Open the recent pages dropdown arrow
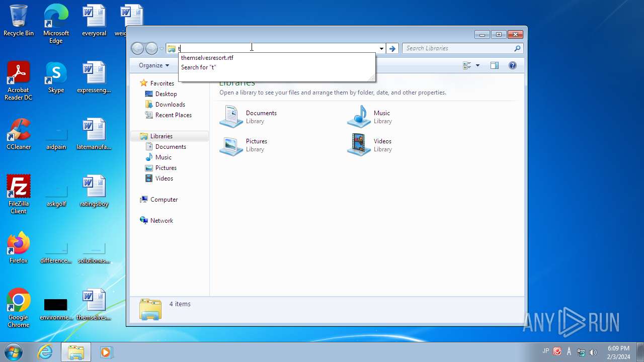 coord(161,48)
